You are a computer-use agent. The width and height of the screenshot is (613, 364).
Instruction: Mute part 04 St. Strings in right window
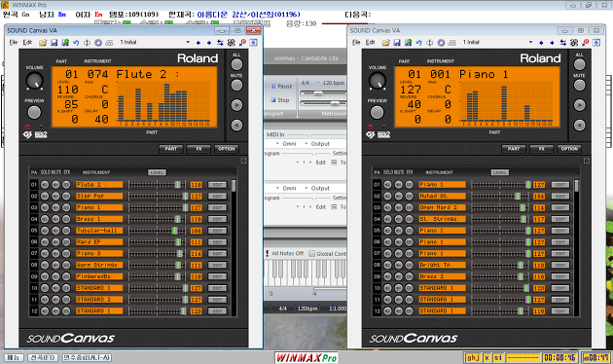coord(398,219)
